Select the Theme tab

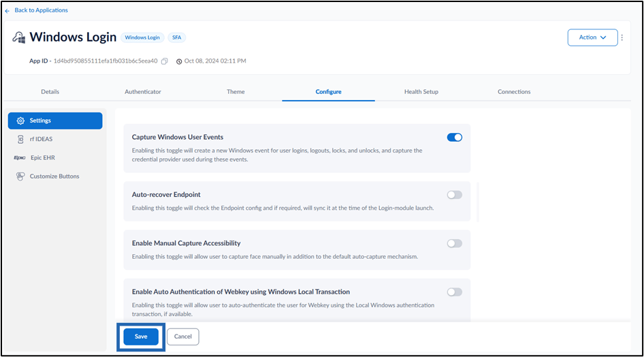coord(236,91)
